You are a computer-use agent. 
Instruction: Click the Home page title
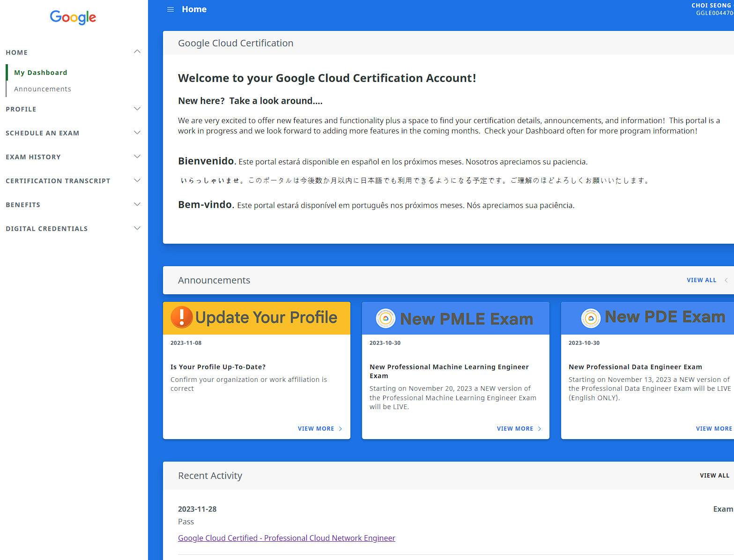click(x=194, y=9)
